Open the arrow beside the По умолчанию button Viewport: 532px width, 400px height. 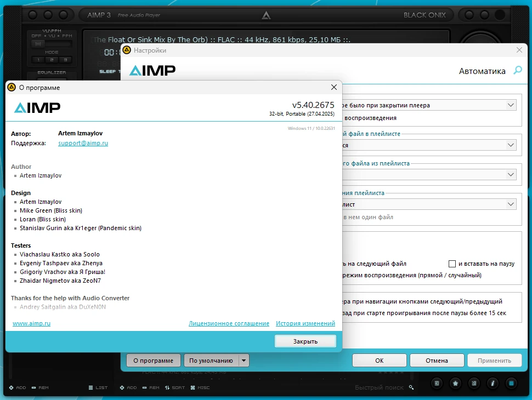[x=244, y=361]
